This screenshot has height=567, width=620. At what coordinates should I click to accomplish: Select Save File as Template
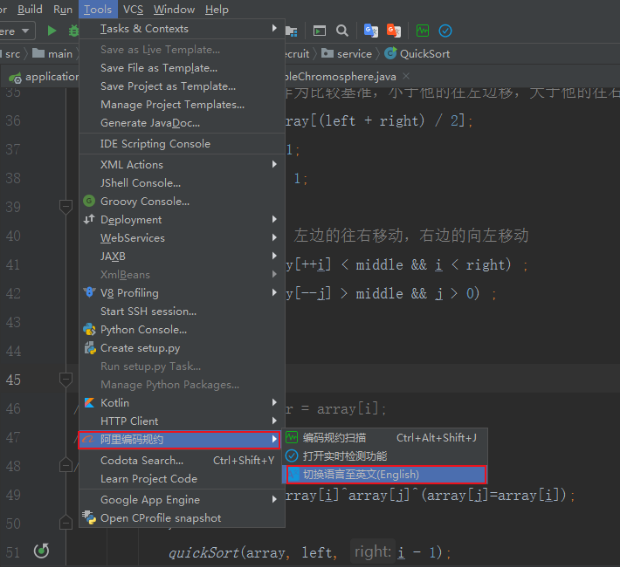coord(182,68)
